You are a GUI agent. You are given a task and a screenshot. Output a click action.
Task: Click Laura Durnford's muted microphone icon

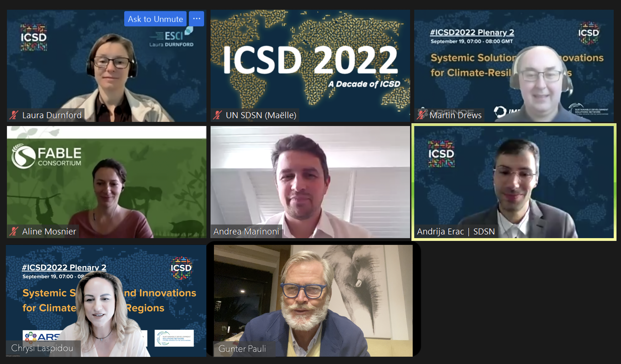click(x=14, y=115)
